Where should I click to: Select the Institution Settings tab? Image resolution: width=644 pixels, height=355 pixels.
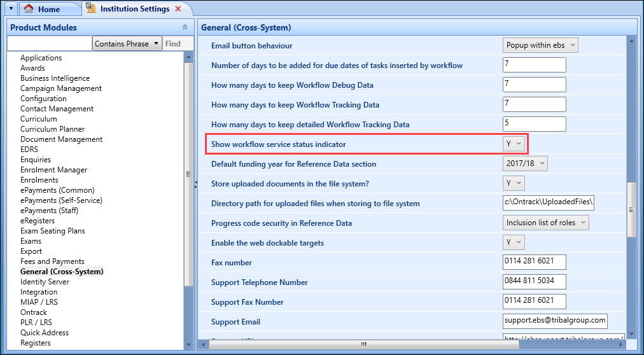(135, 9)
